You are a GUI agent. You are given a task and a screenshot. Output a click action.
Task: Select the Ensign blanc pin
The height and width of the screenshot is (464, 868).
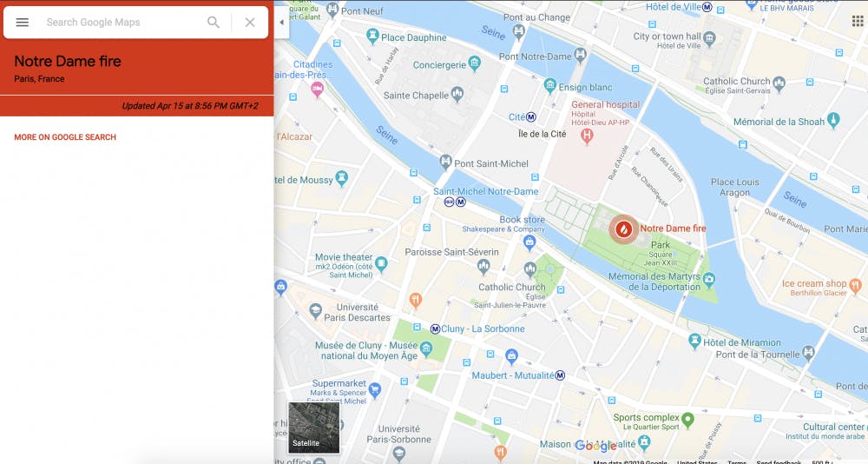549,85
